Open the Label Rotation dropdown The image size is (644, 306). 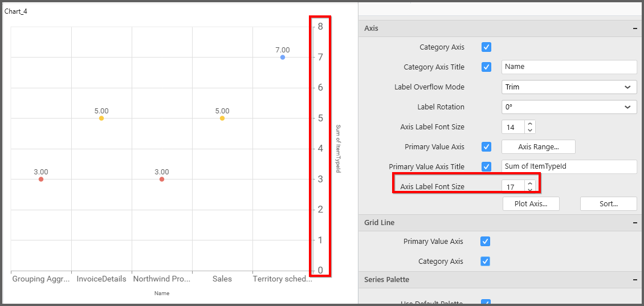click(569, 107)
